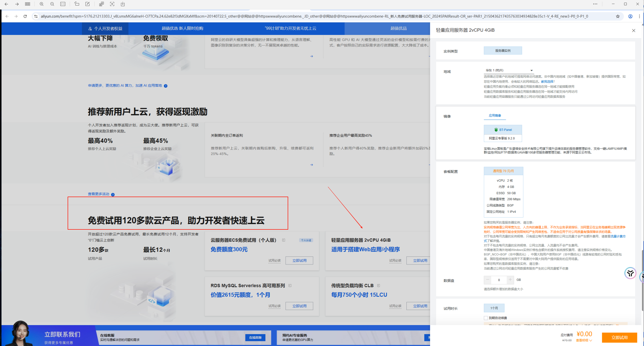Toggle the 到期自动续费 checkbox
Image resolution: width=644 pixels, height=346 pixels.
point(486,318)
